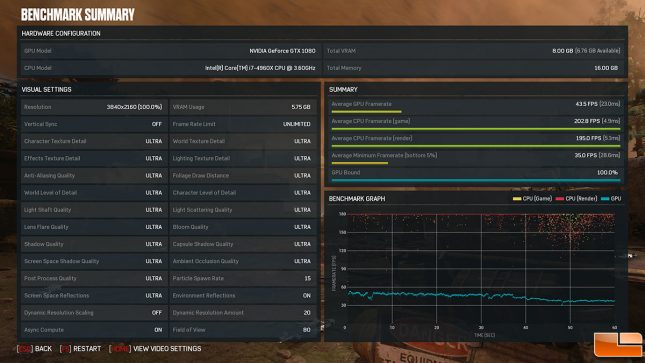
Task: Click the Average Minimum Framerate bar
Action: click(x=360, y=163)
